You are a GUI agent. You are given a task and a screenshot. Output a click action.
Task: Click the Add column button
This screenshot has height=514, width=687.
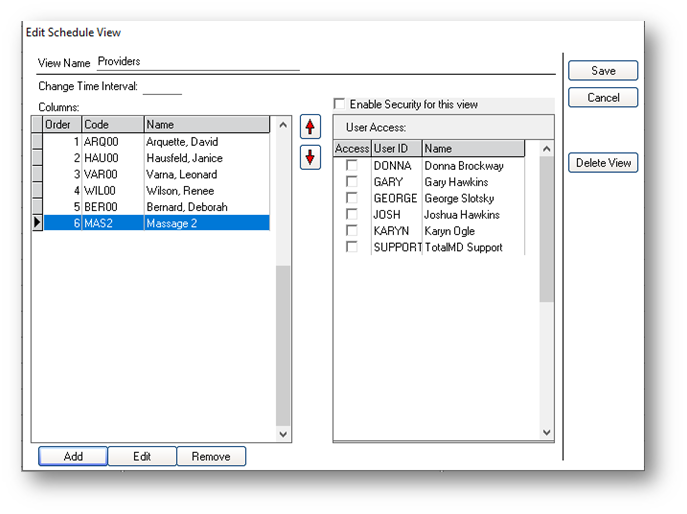click(73, 456)
